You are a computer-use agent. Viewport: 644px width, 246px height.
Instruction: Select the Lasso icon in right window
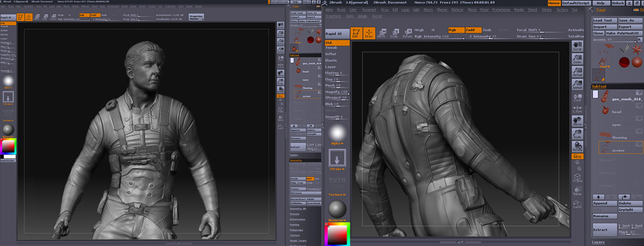click(578, 204)
